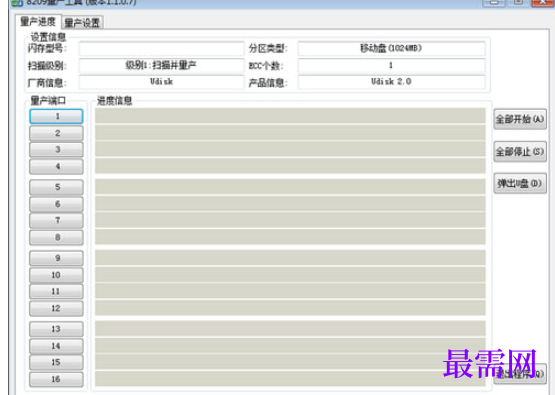Select port button 2
The height and width of the screenshot is (395, 555).
[57, 133]
